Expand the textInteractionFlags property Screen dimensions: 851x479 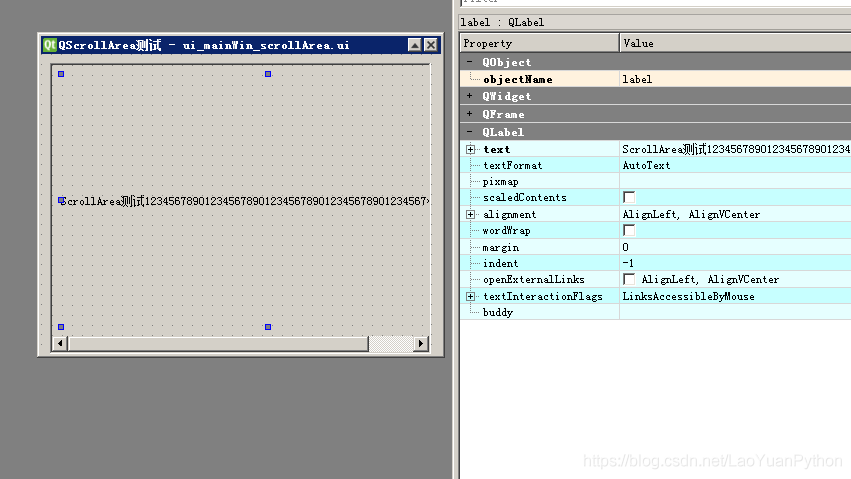[x=471, y=296]
